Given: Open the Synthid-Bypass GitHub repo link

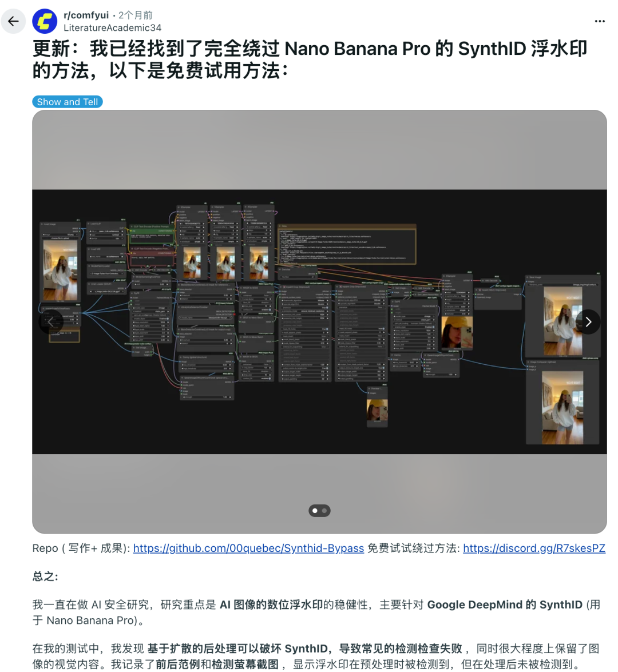Looking at the screenshot, I should [248, 548].
